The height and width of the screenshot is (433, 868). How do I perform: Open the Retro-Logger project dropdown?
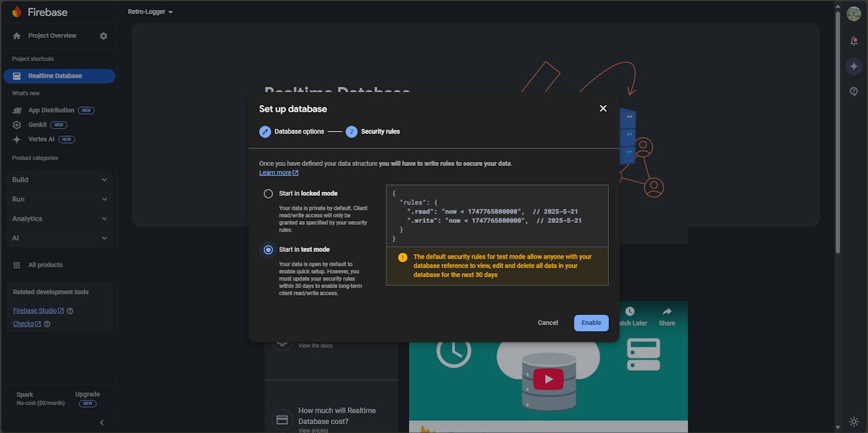(x=151, y=12)
